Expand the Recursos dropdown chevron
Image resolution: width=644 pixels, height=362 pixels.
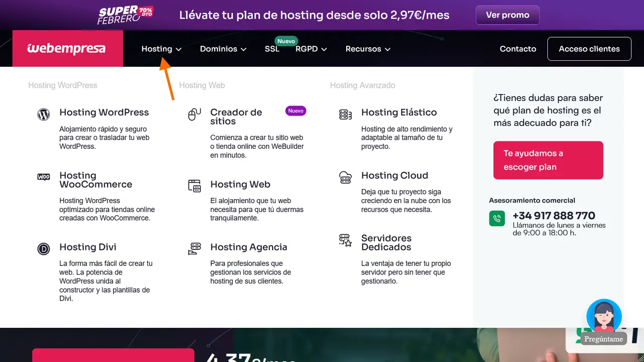(x=387, y=49)
